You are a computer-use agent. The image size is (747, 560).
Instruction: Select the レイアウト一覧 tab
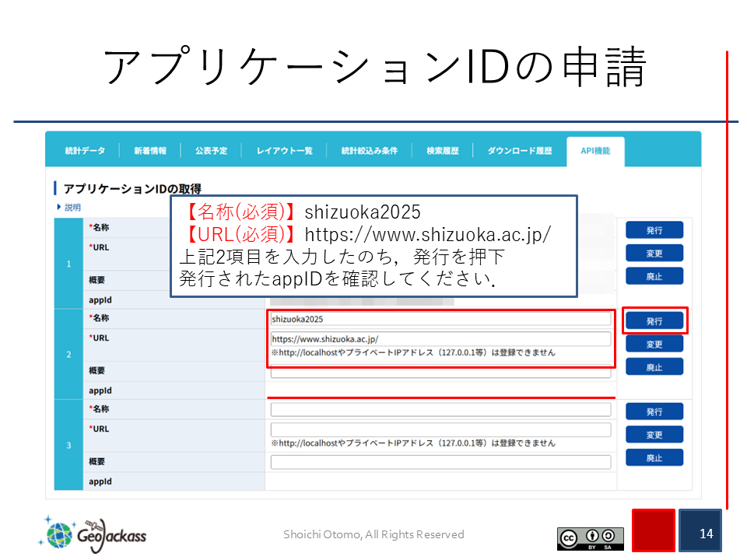pos(284,151)
